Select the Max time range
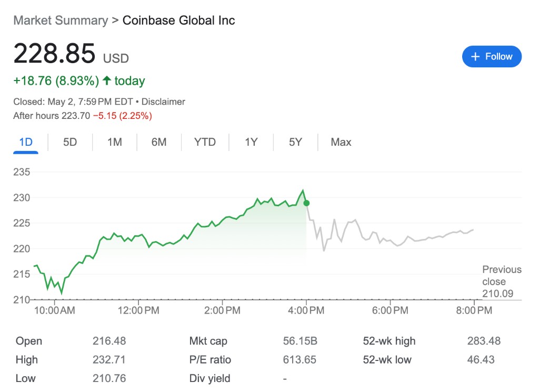Screen dimensions: 539x392 341,142
